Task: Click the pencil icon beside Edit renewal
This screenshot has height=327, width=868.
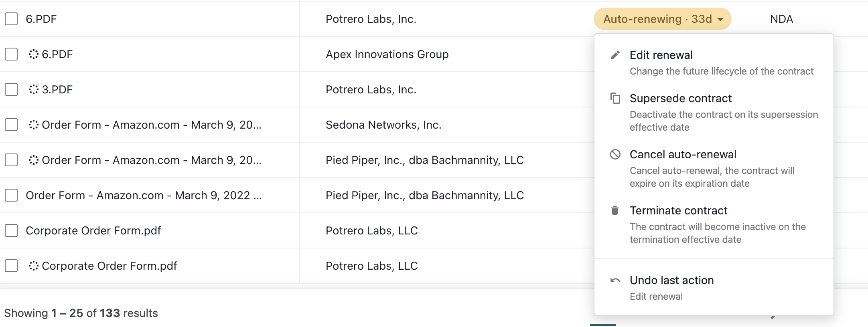Action: pyautogui.click(x=615, y=55)
